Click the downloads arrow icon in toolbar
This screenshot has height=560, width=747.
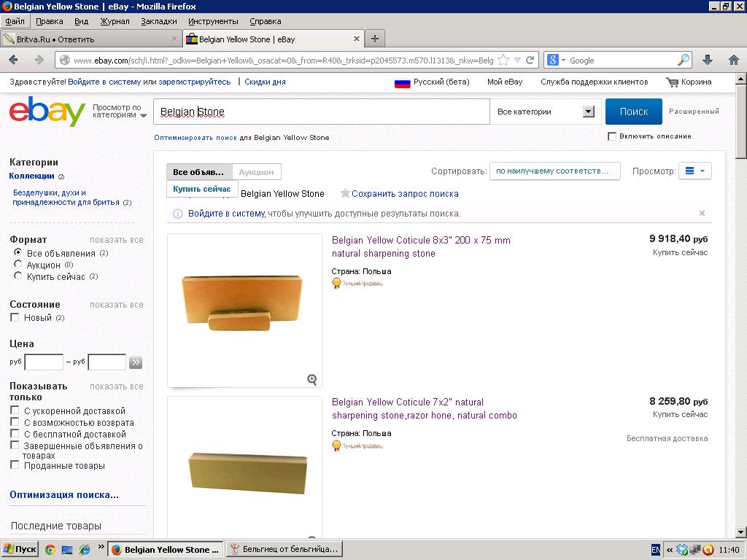pos(707,61)
